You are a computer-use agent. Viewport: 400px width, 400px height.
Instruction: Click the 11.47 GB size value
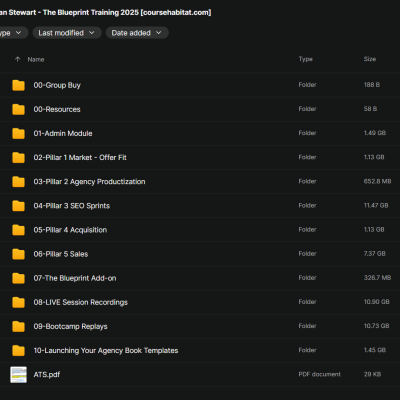point(376,205)
